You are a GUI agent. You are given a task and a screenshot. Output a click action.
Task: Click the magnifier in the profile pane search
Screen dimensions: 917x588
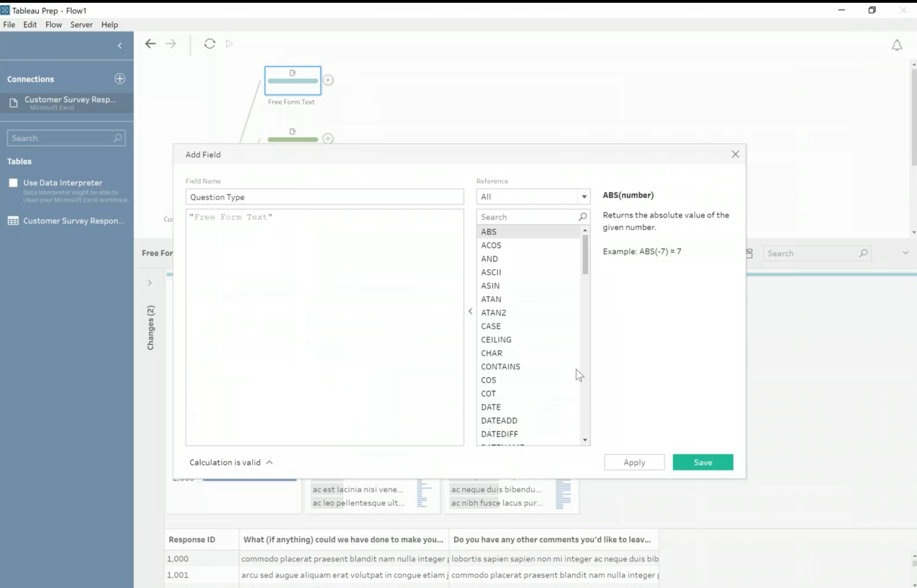(863, 253)
